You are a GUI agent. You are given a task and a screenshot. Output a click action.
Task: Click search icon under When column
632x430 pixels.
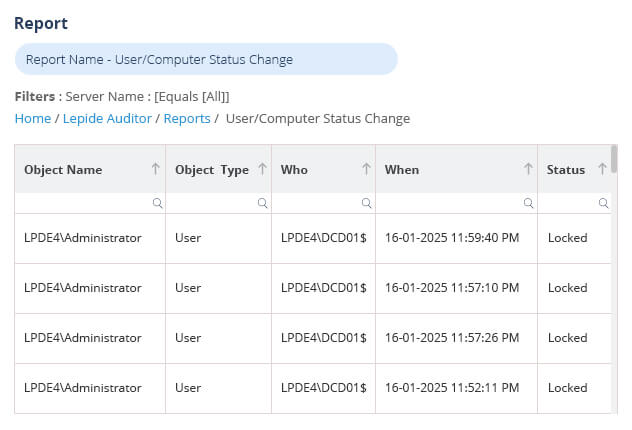[x=528, y=203]
